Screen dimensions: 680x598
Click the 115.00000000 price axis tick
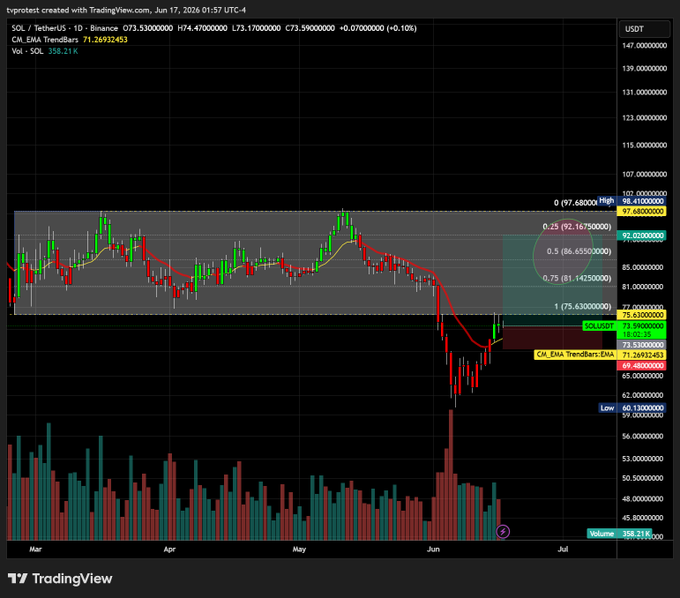coord(644,145)
